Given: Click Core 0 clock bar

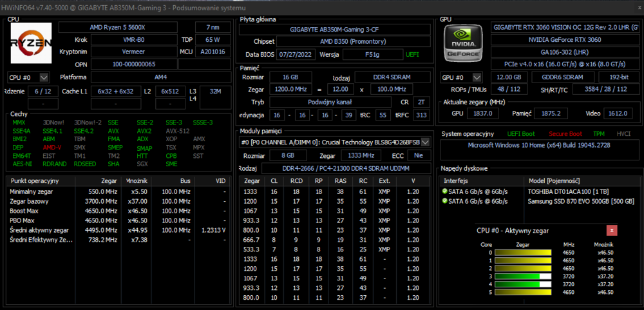Looking at the screenshot, I should point(523,253).
